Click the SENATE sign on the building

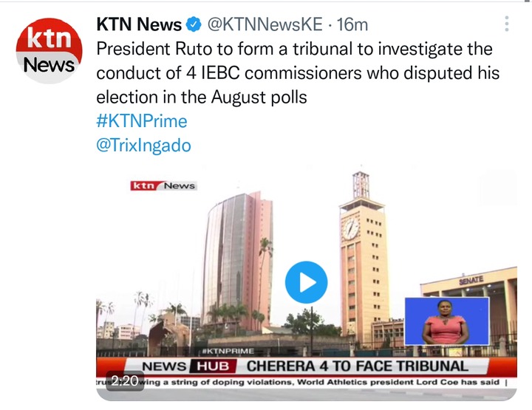point(471,281)
